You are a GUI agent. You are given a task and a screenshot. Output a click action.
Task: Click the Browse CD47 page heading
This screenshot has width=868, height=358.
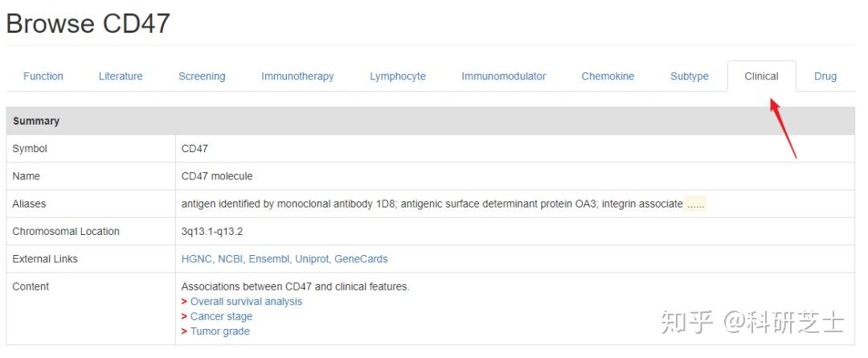coord(88,23)
